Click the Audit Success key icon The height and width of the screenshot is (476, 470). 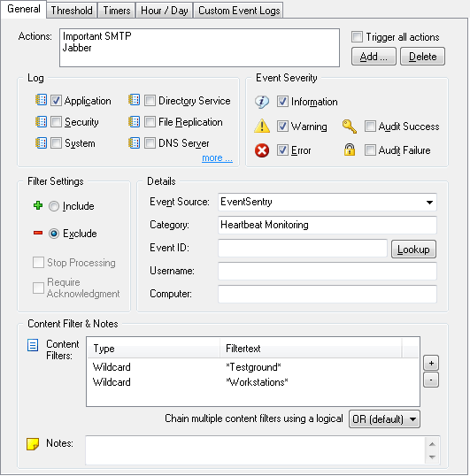349,127
